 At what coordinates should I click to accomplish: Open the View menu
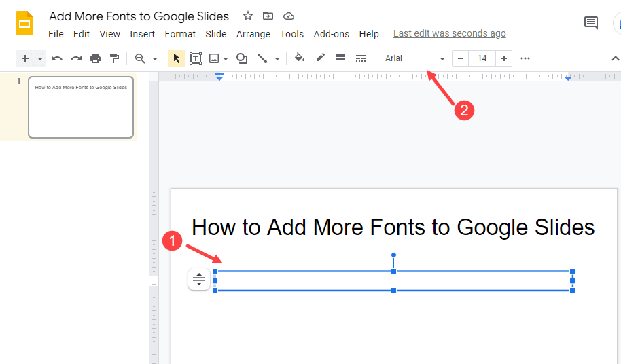pos(109,34)
